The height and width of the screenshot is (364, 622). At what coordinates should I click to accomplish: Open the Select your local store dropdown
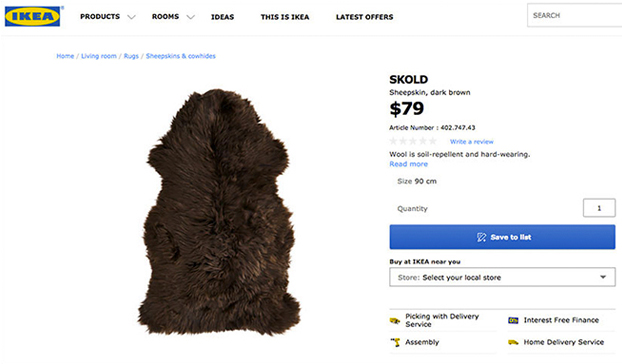(502, 277)
